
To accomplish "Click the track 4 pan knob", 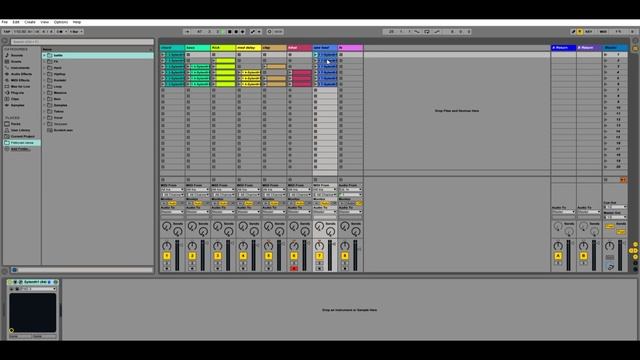I will click(x=243, y=246).
